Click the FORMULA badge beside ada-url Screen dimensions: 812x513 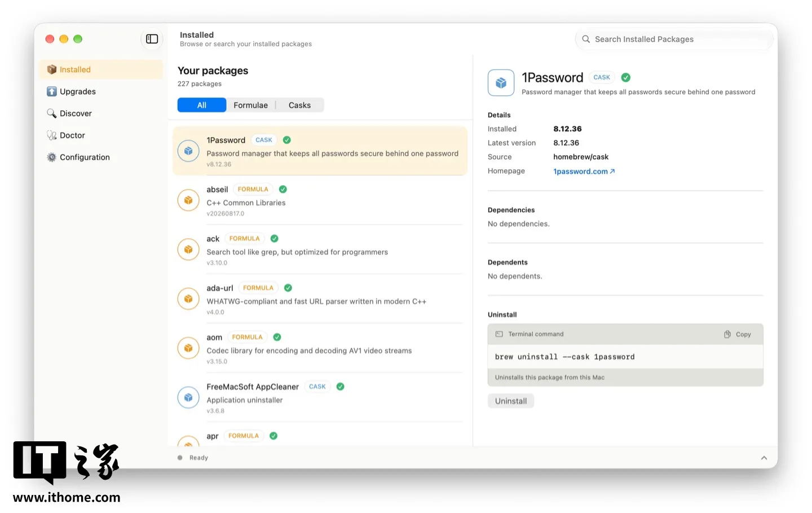tap(258, 288)
